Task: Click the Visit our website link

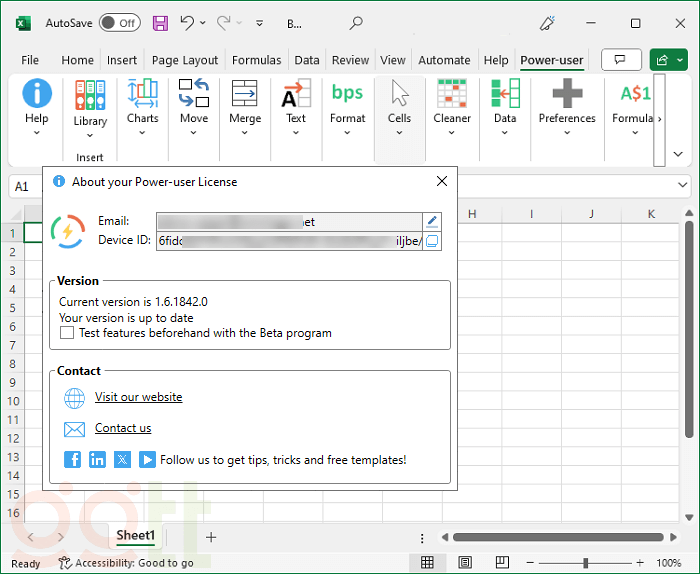Action: 138,397
